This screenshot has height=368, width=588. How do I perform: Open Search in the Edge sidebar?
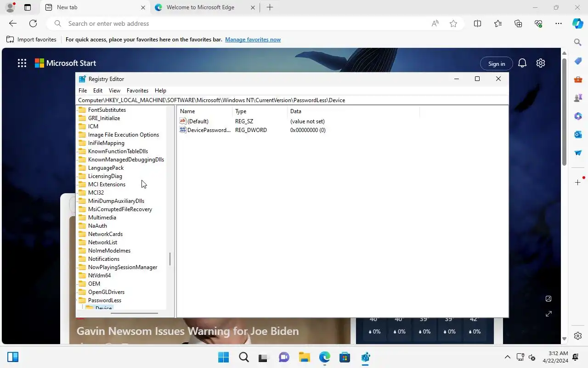pyautogui.click(x=578, y=42)
